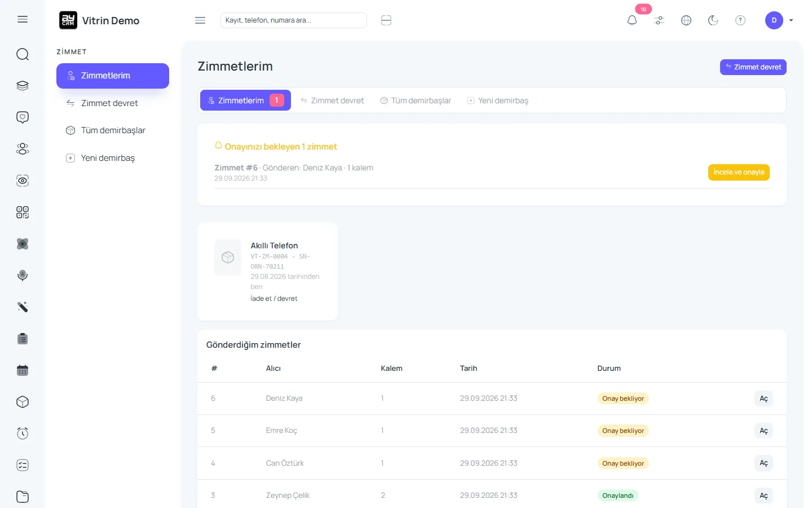Viewport: 812px width, 508px height.
Task: Open the people group icon in left rail
Action: pyautogui.click(x=23, y=149)
